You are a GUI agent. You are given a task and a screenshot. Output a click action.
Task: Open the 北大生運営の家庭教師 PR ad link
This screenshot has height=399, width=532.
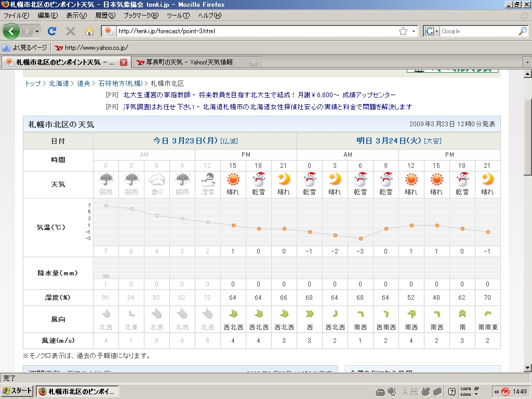point(260,95)
